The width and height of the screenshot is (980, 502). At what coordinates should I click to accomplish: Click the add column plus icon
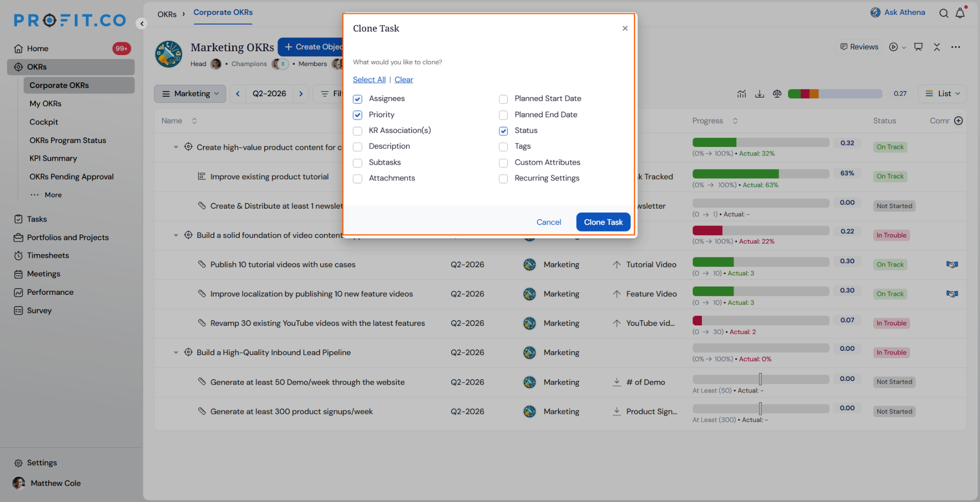pos(958,121)
